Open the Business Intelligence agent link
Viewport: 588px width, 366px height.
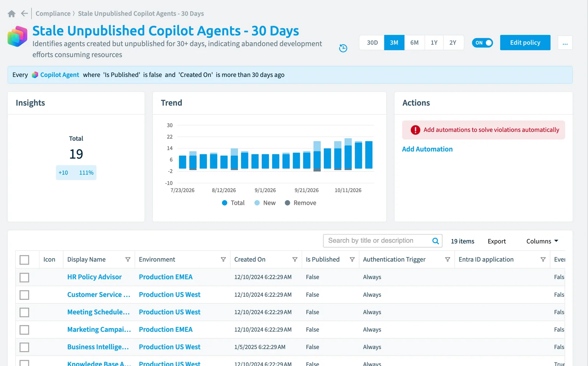(x=98, y=347)
